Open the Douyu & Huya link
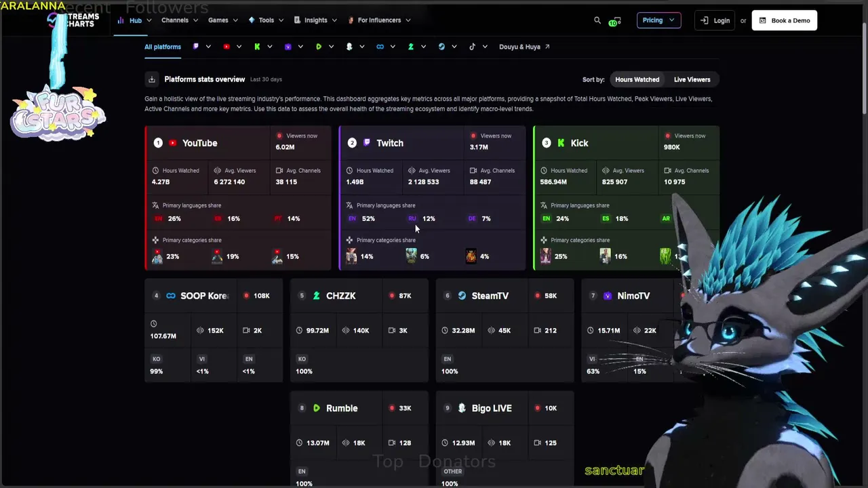 coord(524,47)
